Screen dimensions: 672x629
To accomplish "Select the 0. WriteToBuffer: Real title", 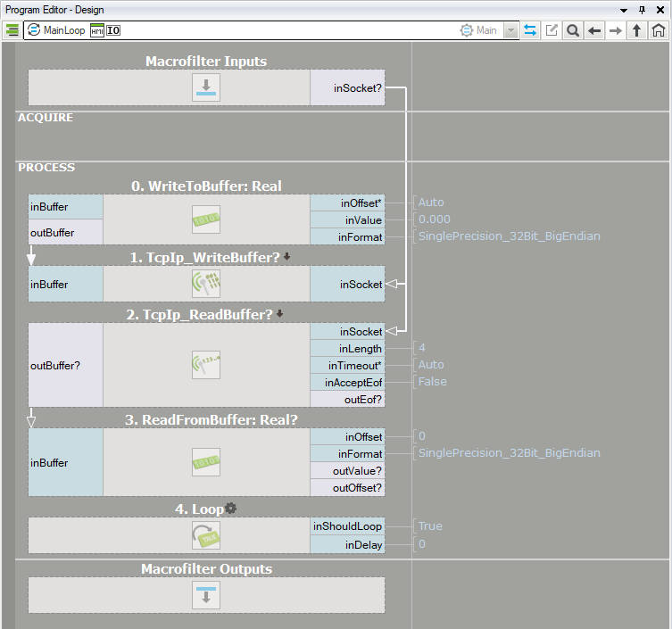I will (206, 186).
